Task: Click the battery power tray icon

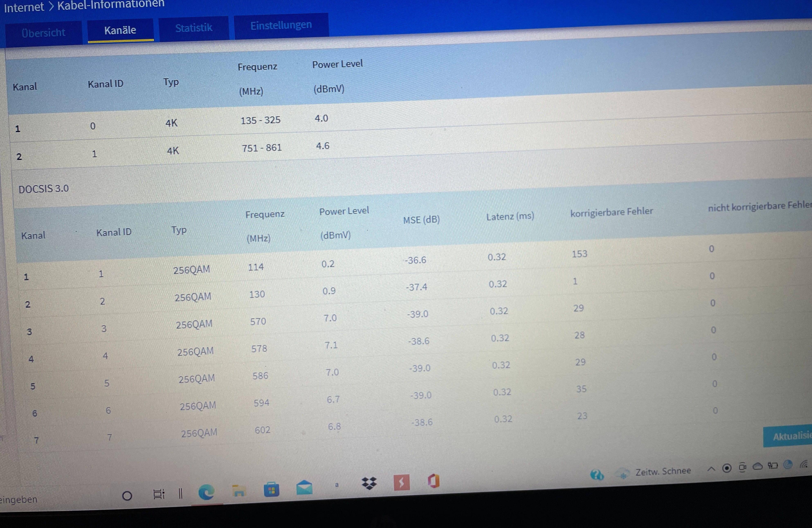Action: (773, 466)
